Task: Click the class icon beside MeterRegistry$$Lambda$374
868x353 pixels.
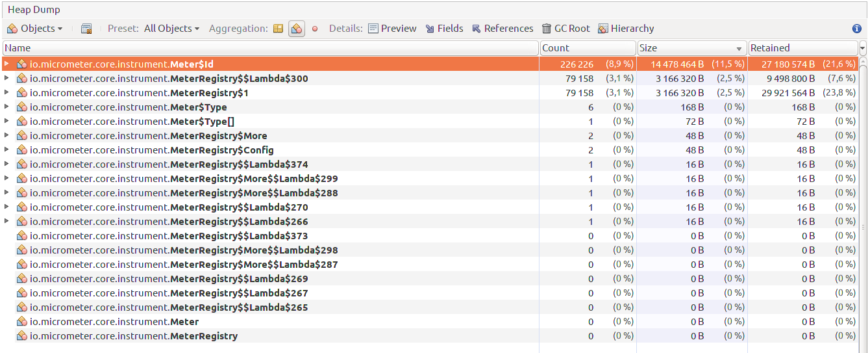Action: [x=21, y=164]
